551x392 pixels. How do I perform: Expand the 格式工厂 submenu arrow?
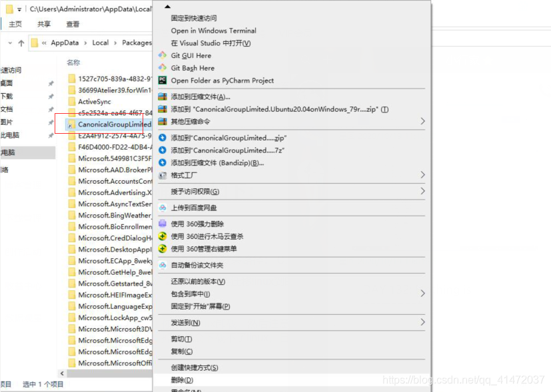(x=422, y=175)
